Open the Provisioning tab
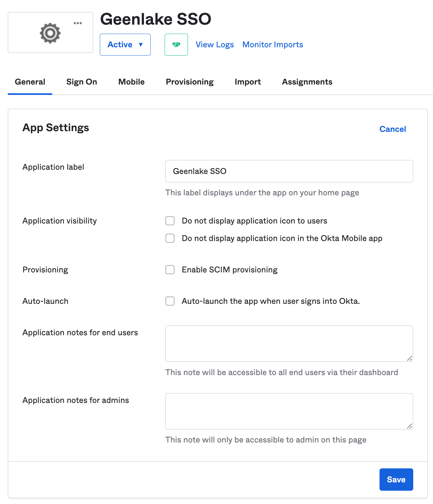This screenshot has width=433, height=504. point(190,82)
